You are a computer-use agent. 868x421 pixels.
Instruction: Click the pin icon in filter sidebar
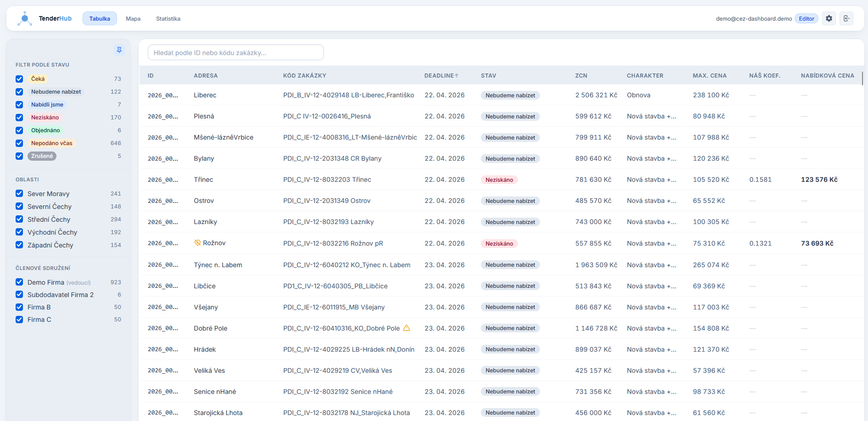coord(119,50)
